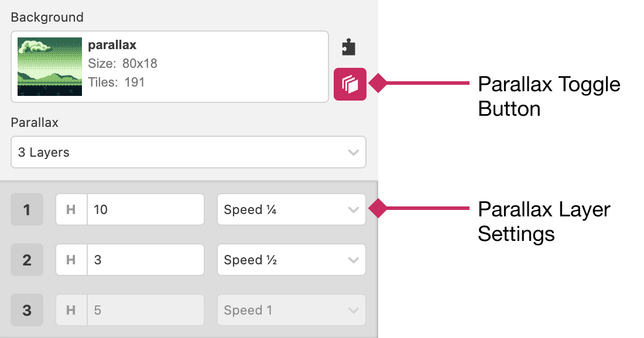Screen dimensions: 644x338
Task: Select the layer 1 number badge
Action: 27,209
